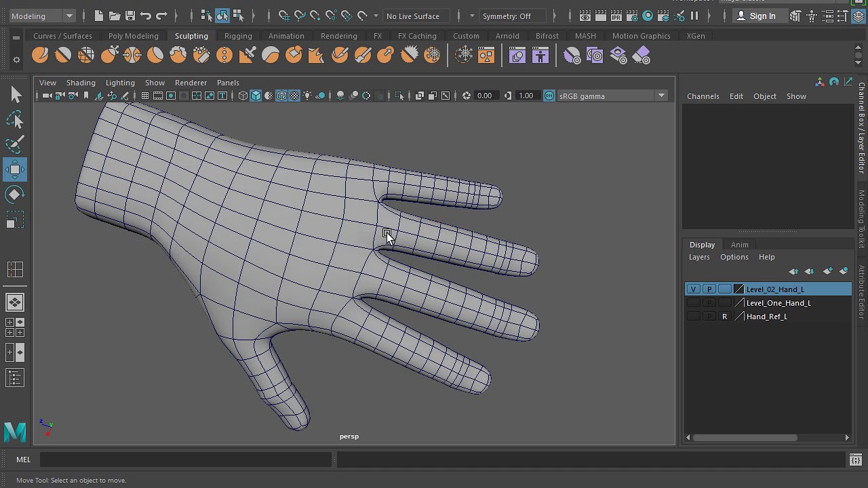Open shelf tab list menu icon
This screenshot has height=488, width=868.
[16, 38]
